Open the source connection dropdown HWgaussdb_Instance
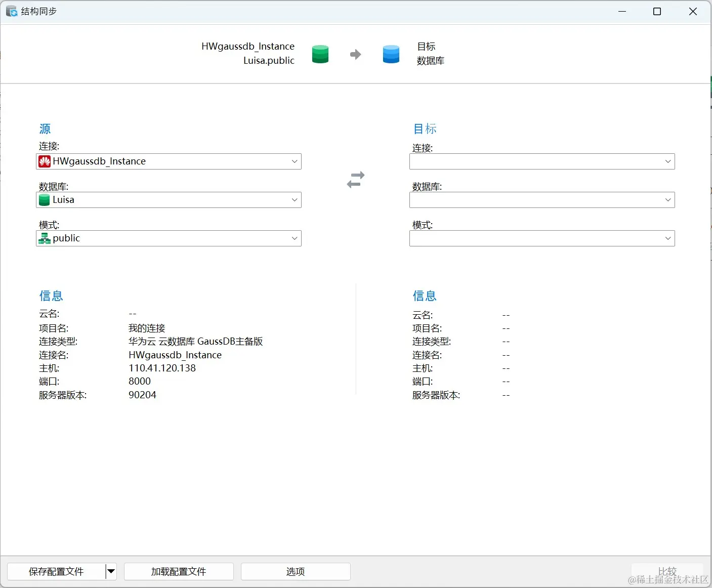712x588 pixels. click(x=169, y=161)
